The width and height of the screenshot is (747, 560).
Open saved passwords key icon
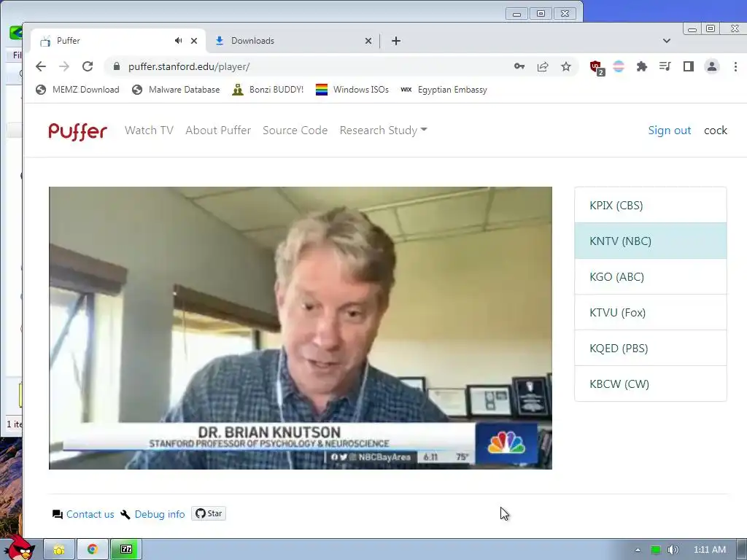tap(519, 66)
